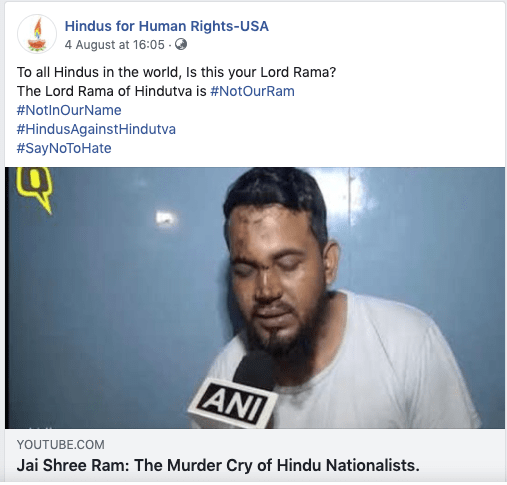Click the blue wall area of the thumbnail
This screenshot has width=507, height=485.
(110, 300)
